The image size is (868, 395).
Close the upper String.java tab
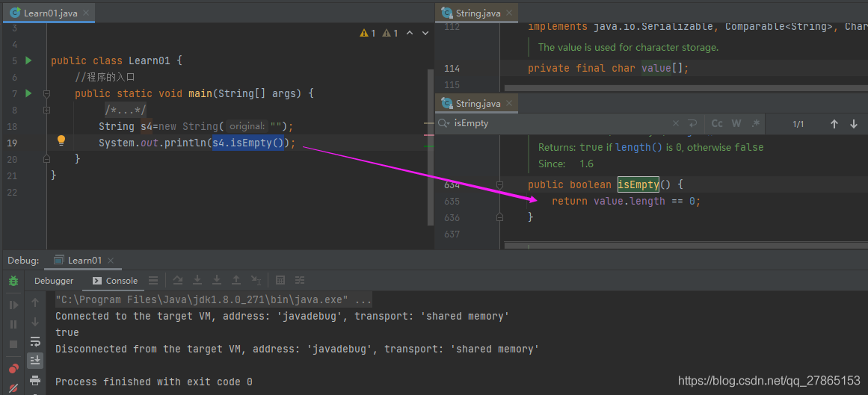coord(510,13)
